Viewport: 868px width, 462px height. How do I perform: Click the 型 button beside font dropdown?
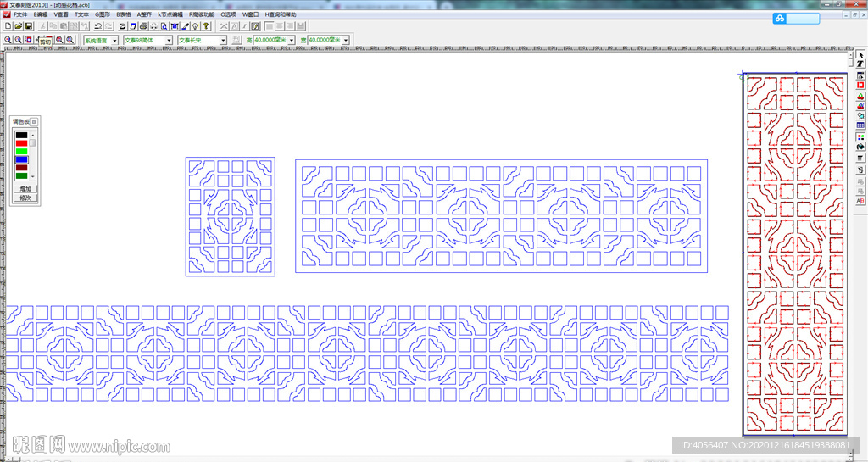(236, 41)
